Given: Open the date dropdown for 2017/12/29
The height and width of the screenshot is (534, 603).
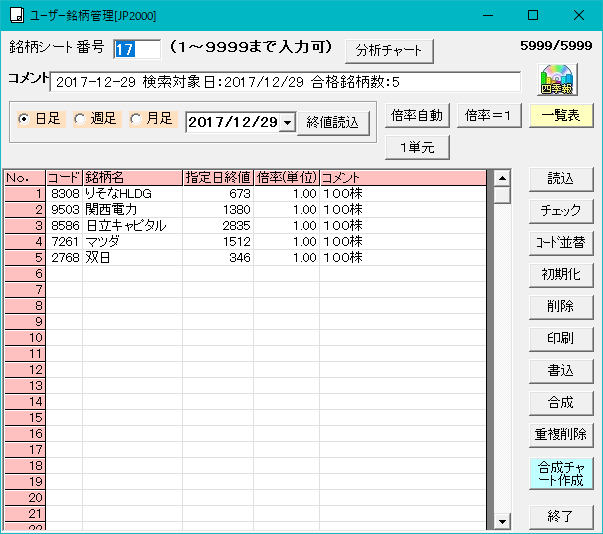Looking at the screenshot, I should click(x=288, y=122).
